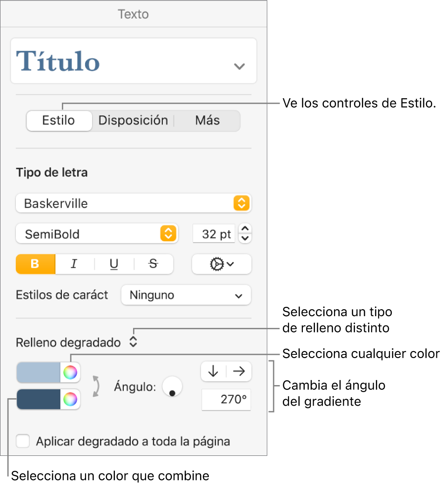448x488 pixels.
Task: Apply italic formatting
Action: pos(74,264)
